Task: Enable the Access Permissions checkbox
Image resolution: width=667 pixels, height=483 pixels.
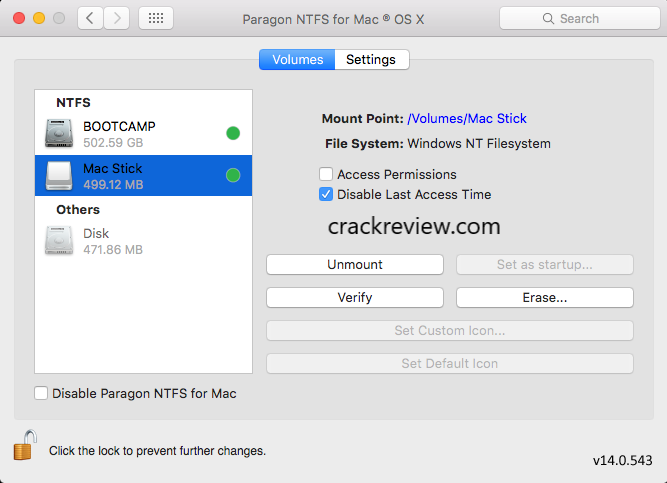Action: [326, 174]
